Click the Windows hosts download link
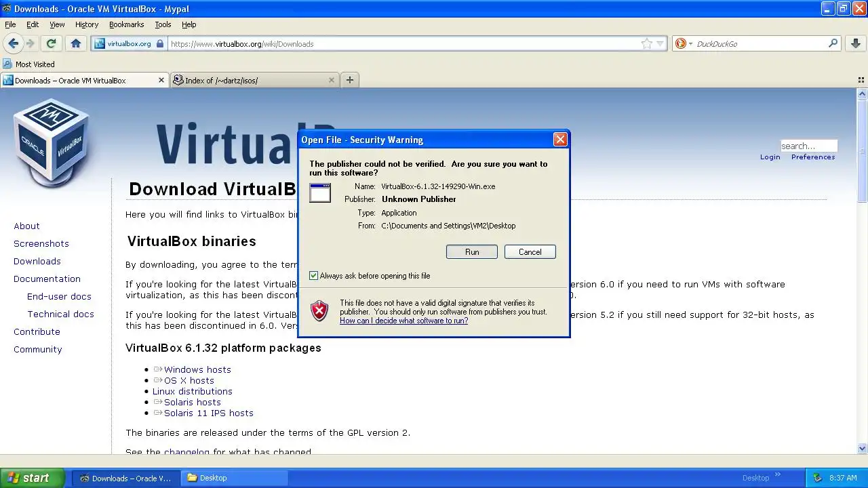Viewport: 868px width, 488px height. click(197, 369)
